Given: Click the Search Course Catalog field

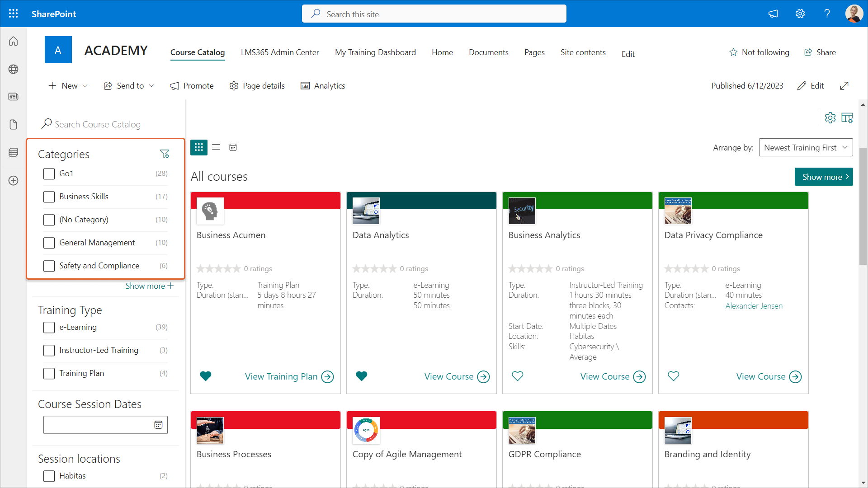Looking at the screenshot, I should pyautogui.click(x=98, y=124).
